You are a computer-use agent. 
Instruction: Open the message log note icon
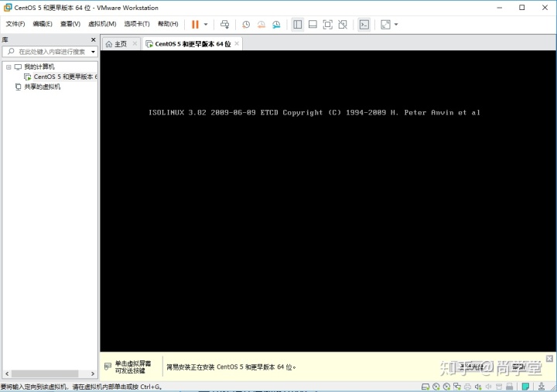(526, 387)
